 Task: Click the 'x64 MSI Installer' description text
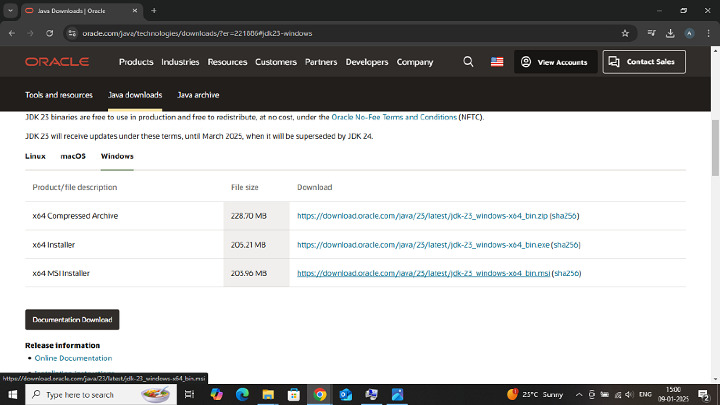click(61, 273)
